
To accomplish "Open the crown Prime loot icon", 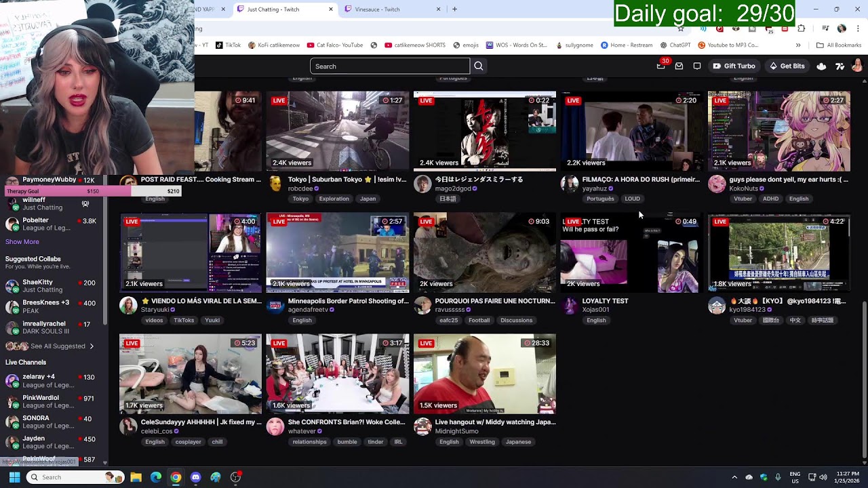I will pos(821,66).
